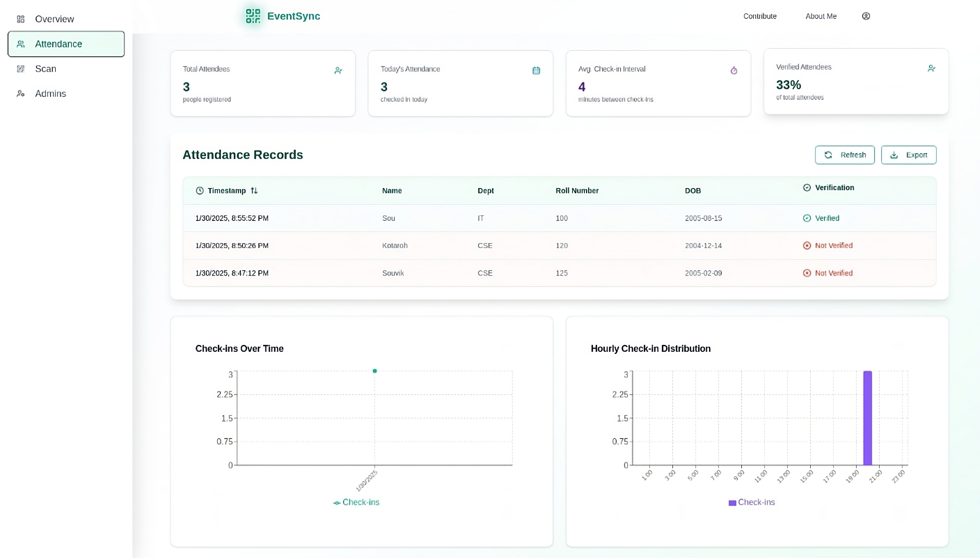Toggle the Timestamp sort arrows
The height and width of the screenshot is (558, 980).
[254, 190]
